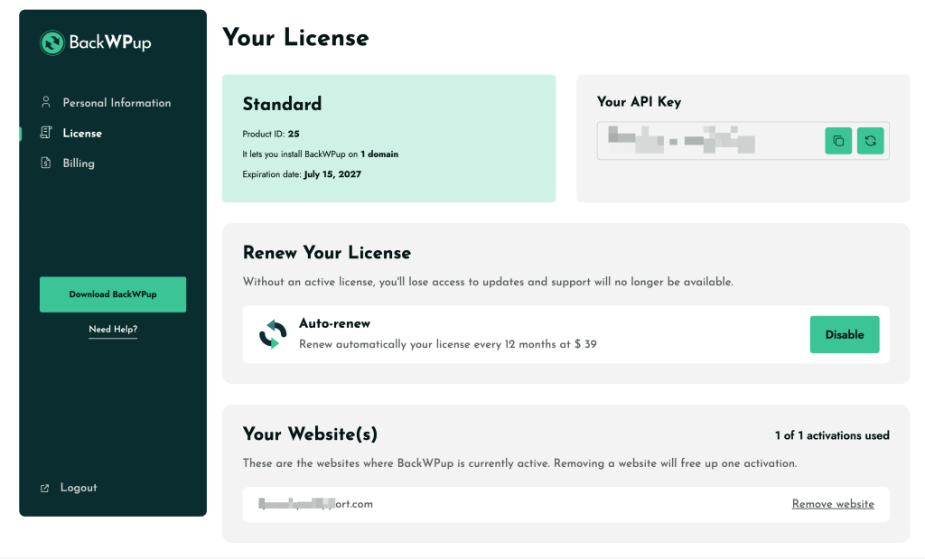Click the 1 domain install description line
This screenshot has width=925, height=560.
tap(321, 154)
